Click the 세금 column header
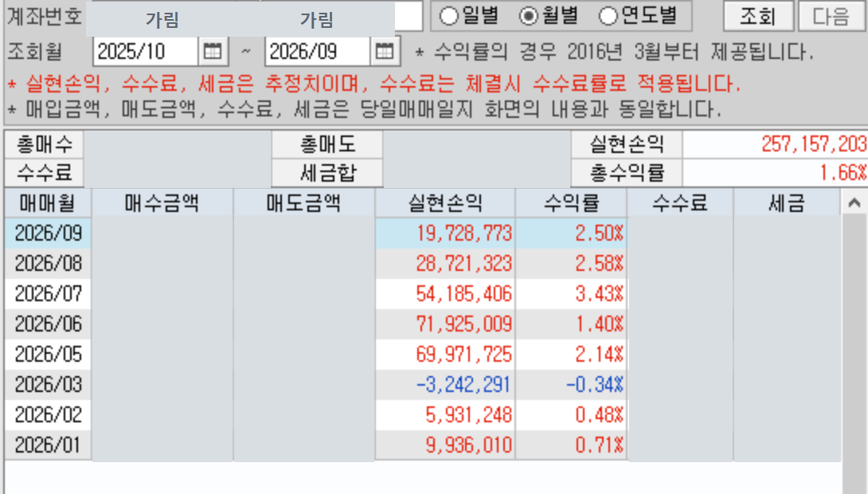 (x=787, y=202)
